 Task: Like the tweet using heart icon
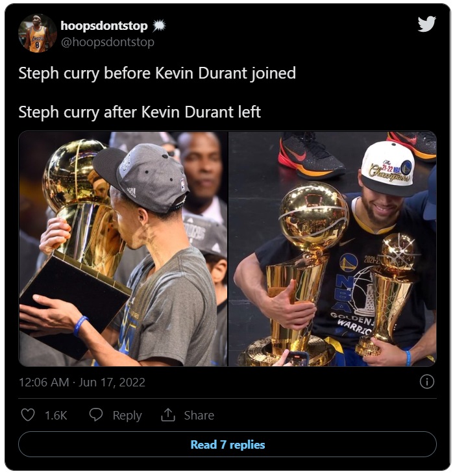28,415
